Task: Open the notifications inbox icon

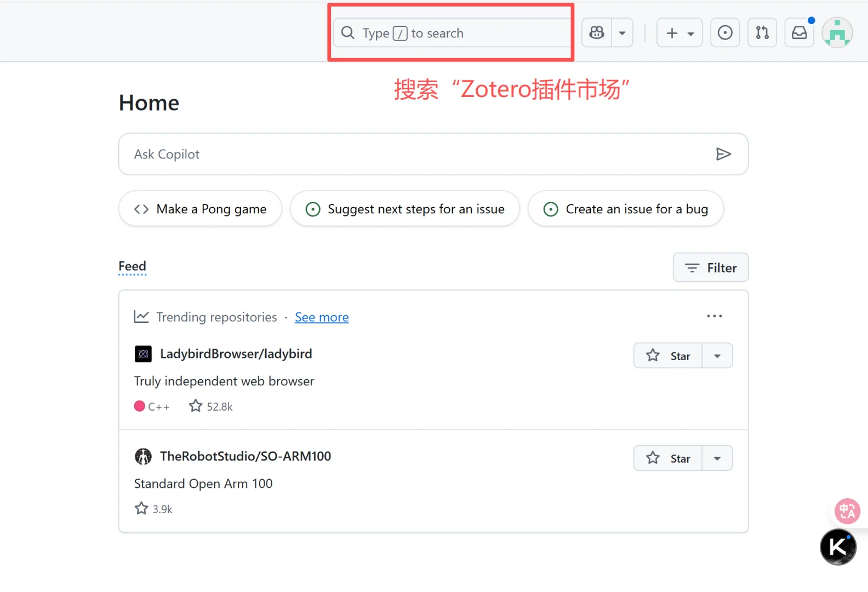Action: click(x=800, y=33)
